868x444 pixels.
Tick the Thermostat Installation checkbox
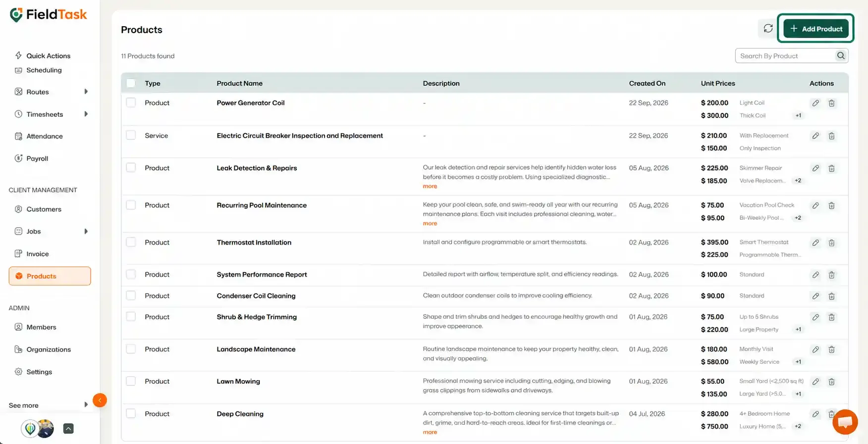click(131, 242)
